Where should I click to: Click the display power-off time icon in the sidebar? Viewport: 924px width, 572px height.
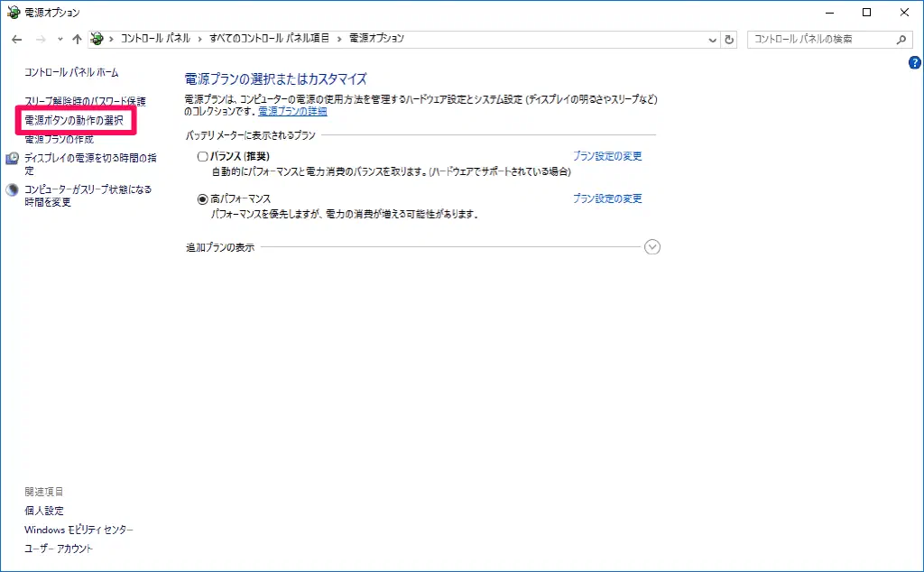13,158
